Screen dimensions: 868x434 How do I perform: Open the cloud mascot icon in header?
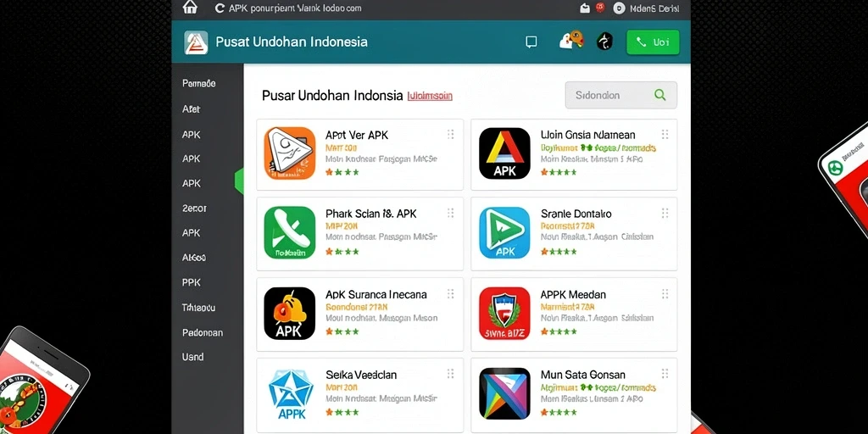click(x=572, y=41)
